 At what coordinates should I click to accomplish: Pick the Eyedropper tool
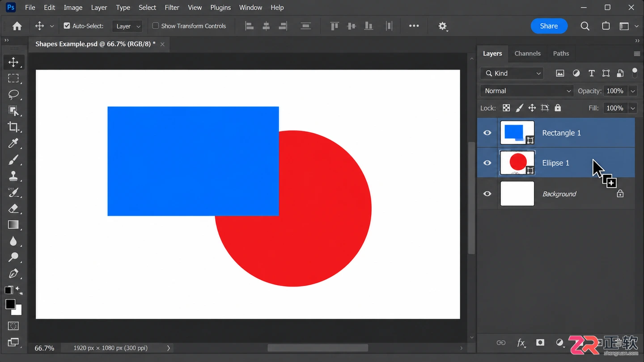[13, 143]
